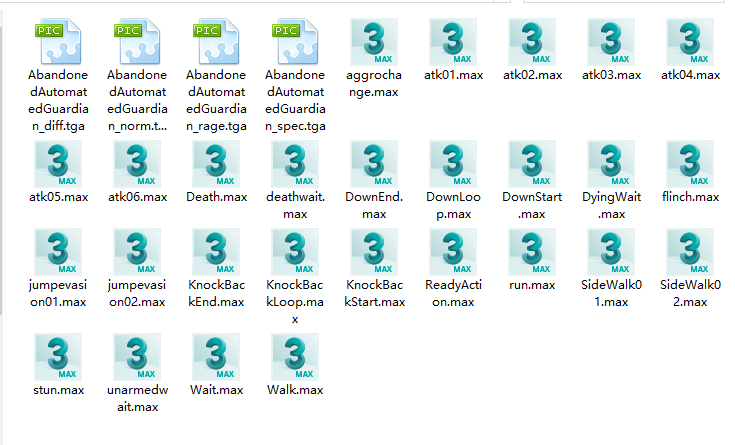
Task: Select the atk03.max file icon
Action: click(x=611, y=42)
